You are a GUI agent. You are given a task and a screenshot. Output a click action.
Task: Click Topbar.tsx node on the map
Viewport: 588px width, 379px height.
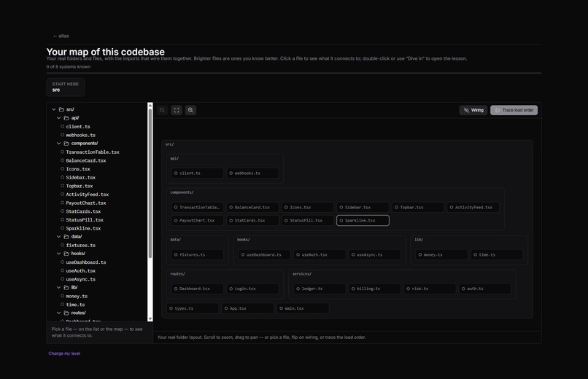click(418, 207)
